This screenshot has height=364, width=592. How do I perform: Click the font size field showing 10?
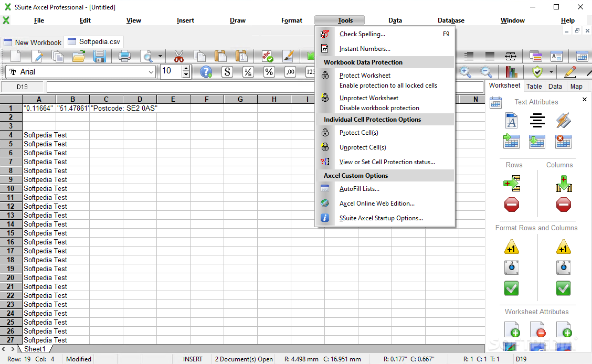[x=171, y=71]
